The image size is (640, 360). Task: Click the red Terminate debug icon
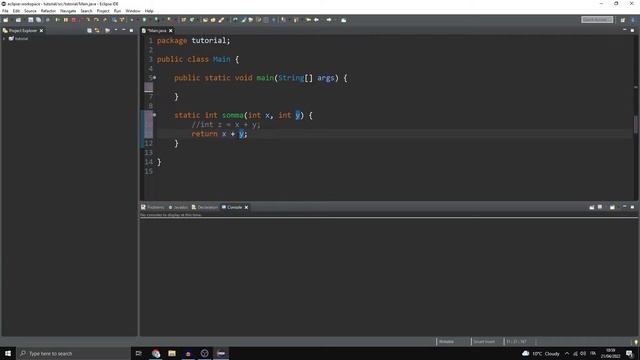click(x=74, y=20)
